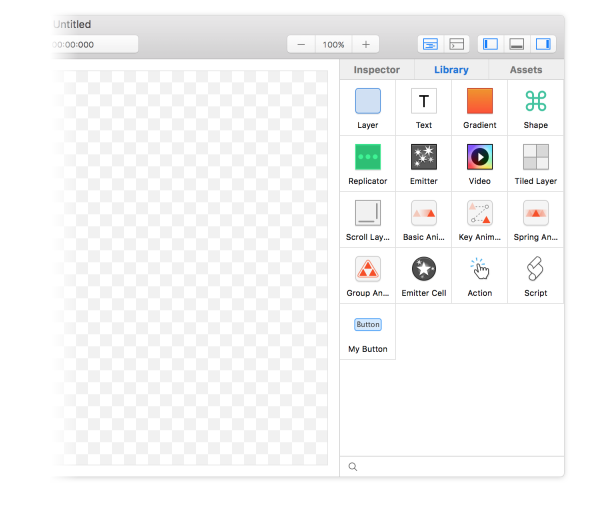Pick the Basic Animation icon
The image size is (600, 507).
424,213
